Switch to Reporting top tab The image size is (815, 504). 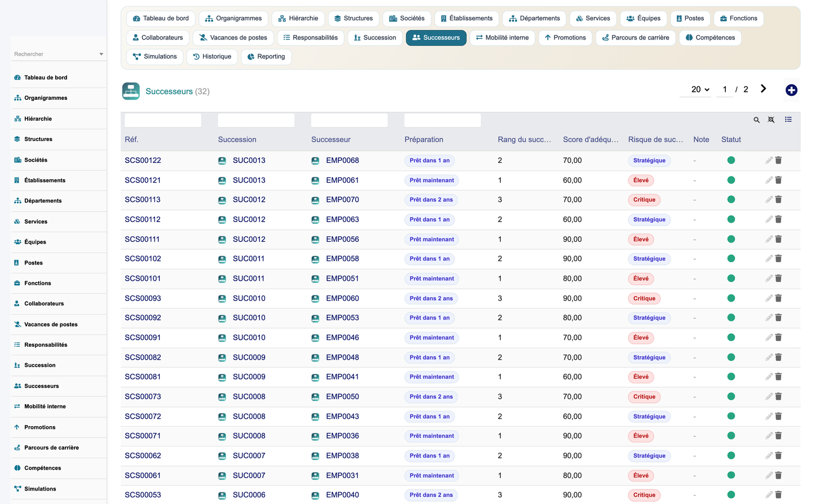coord(266,57)
